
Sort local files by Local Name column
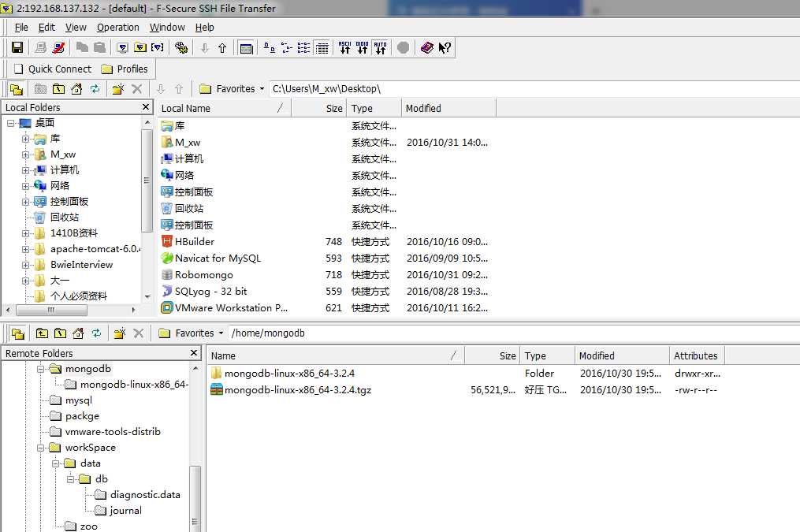(224, 108)
